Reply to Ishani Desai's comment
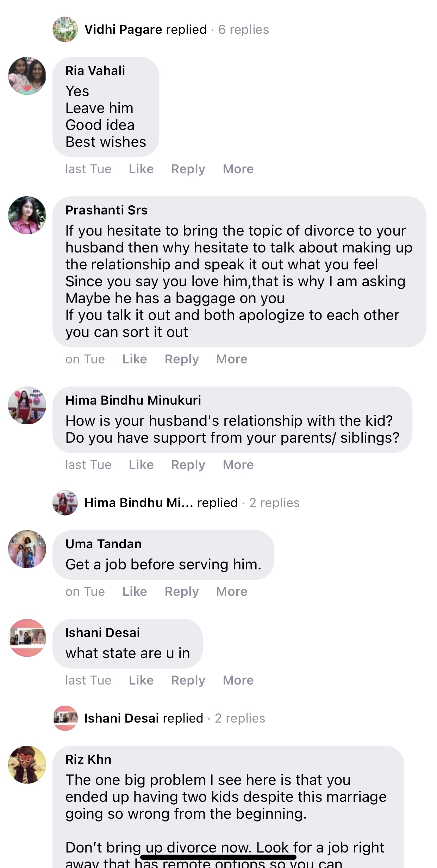This screenshot has width=437, height=868. point(188,680)
